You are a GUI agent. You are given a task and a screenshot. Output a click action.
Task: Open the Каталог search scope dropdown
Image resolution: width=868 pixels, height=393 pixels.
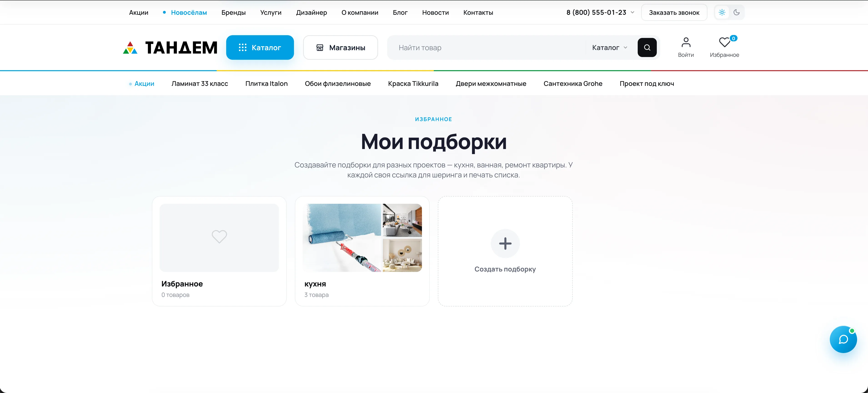click(610, 47)
